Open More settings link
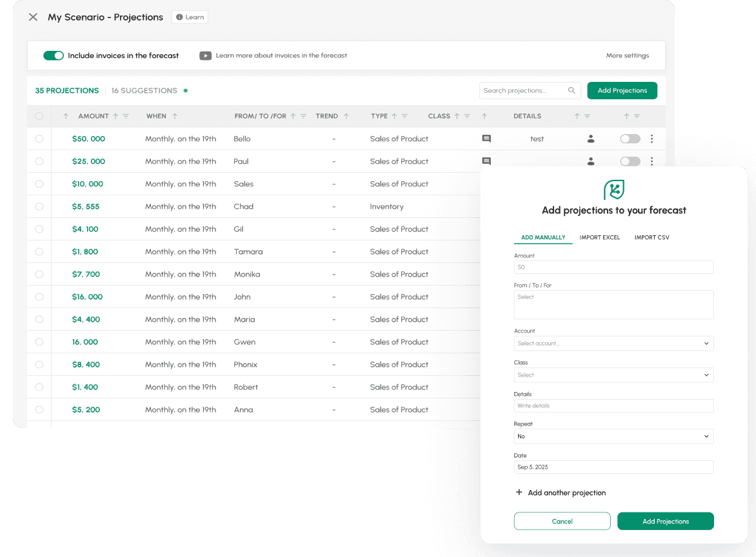The image size is (756, 557). [627, 56]
